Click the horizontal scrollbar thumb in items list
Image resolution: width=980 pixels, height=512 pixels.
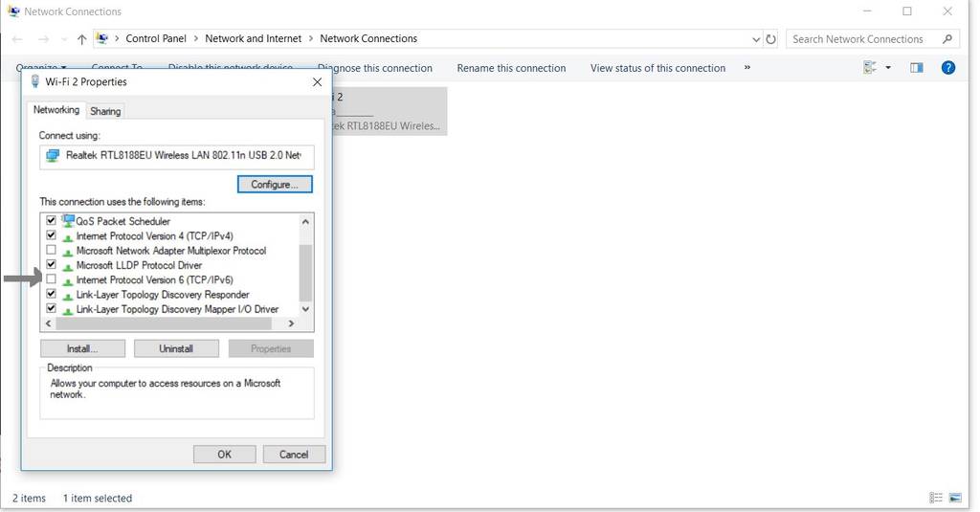(164, 323)
